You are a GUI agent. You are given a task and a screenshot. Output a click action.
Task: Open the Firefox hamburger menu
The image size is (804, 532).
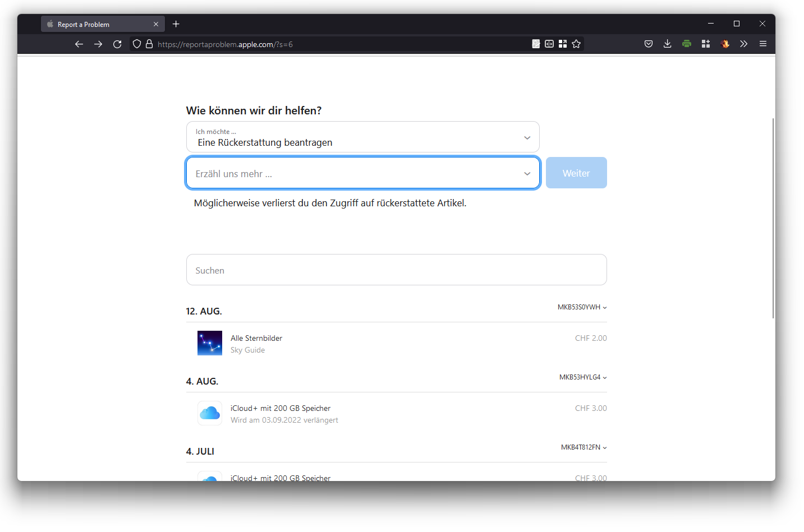point(762,44)
